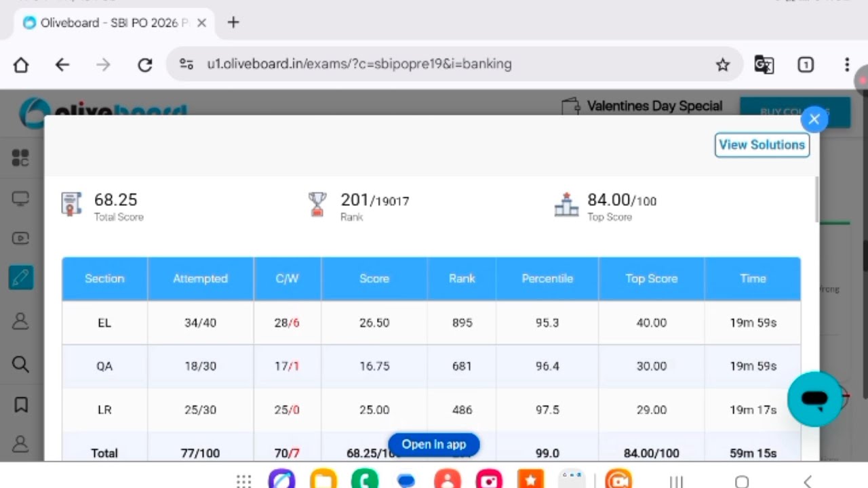Close the results popup with X
The height and width of the screenshot is (488, 868).
[814, 119]
